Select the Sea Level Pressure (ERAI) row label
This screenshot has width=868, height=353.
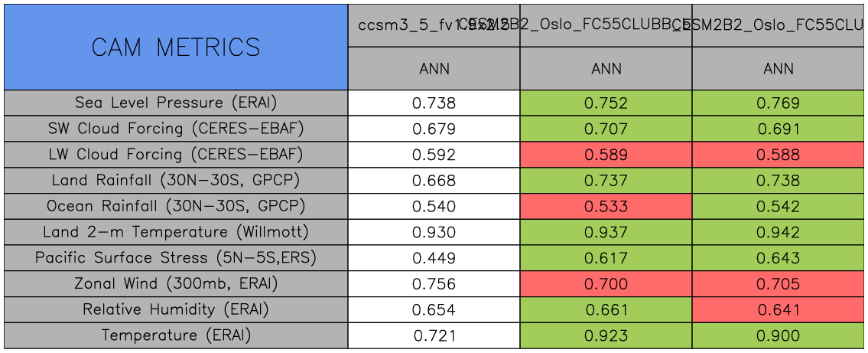pyautogui.click(x=176, y=103)
